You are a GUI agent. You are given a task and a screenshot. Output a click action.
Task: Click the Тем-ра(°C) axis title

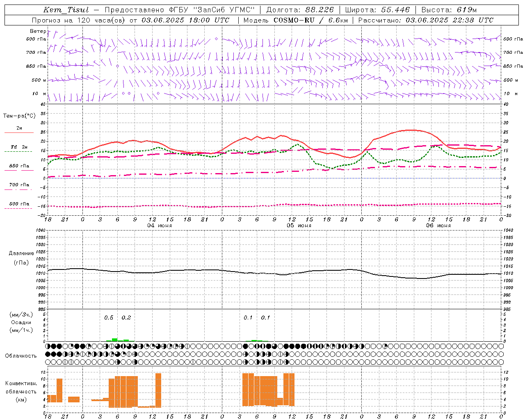(x=19, y=116)
